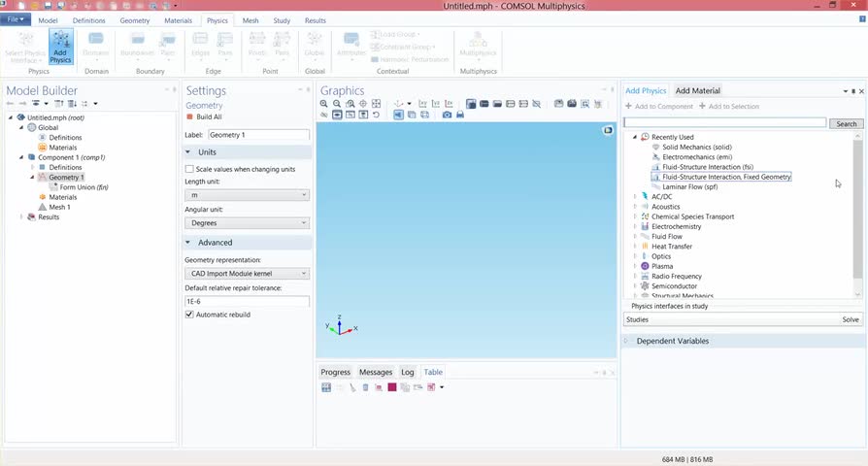868x466 pixels.
Task: Open the Geometry ribbon tab
Action: click(135, 20)
